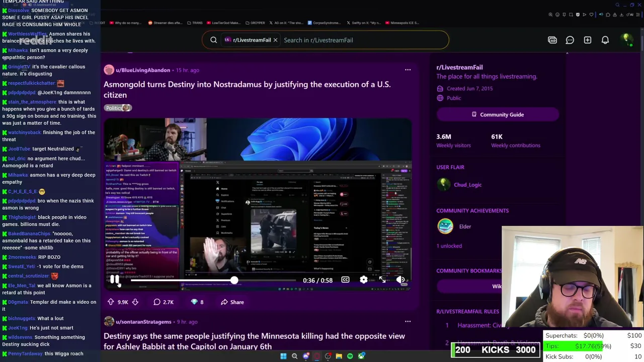Remove the r/LivestreamFail search filter
The width and height of the screenshot is (644, 362).
coord(275,40)
